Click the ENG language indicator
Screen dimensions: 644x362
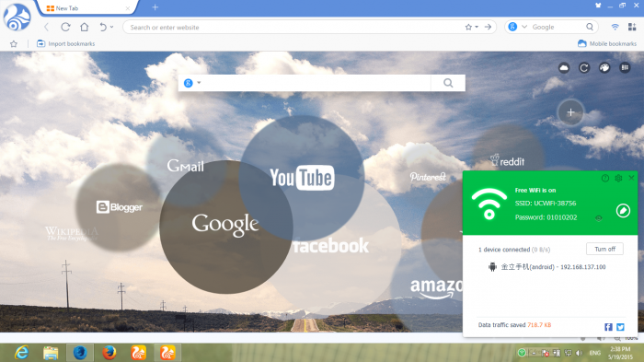pos(594,353)
